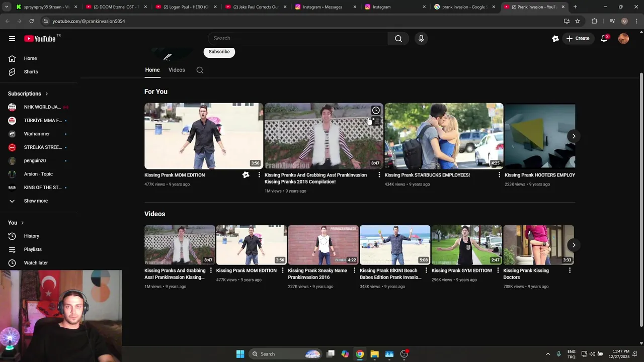Expand the You section chevron
Viewport: 644px width, 362px height.
click(22, 223)
